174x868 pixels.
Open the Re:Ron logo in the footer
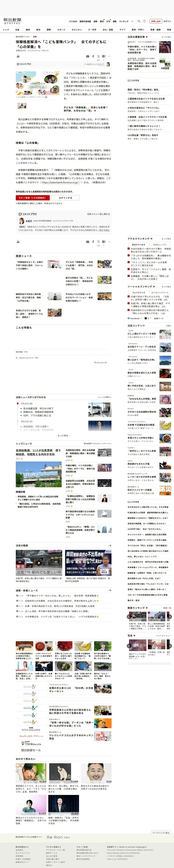(58, 837)
